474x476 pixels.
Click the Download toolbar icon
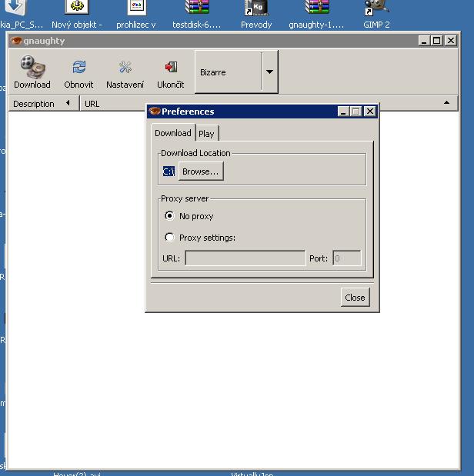coord(32,68)
